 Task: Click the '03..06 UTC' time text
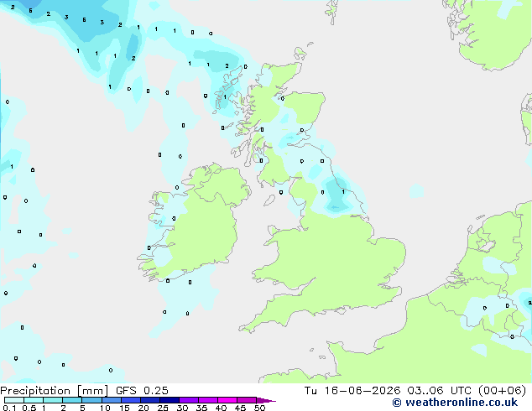point(440,391)
